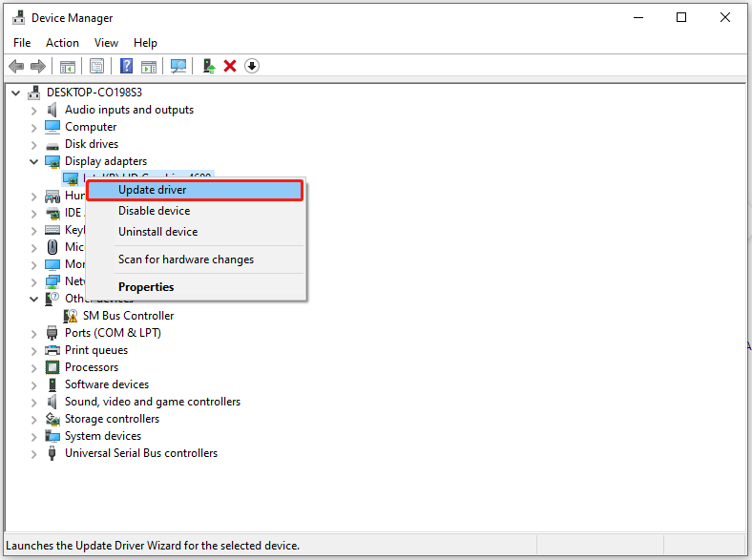The height and width of the screenshot is (560, 752).
Task: Click the Update device driver toolbar icon
Action: click(x=209, y=66)
